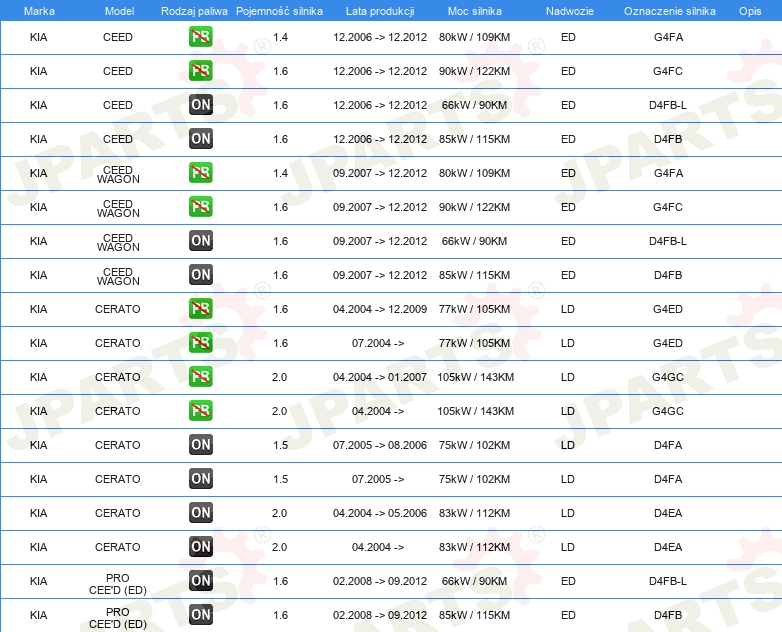
Task: Click '04.2004 -> 05.2006' production years cell
Action: click(380, 513)
